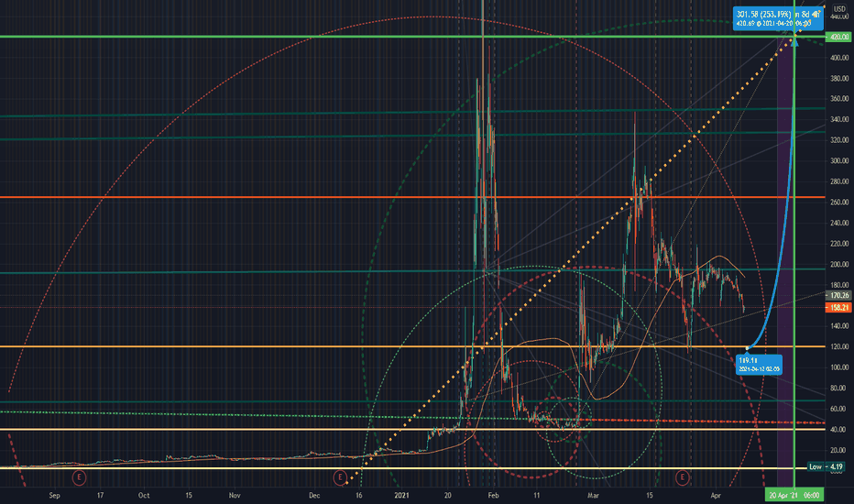This screenshot has width=854, height=504.
Task: Click the 100.00 price axis label
Action: (x=839, y=367)
